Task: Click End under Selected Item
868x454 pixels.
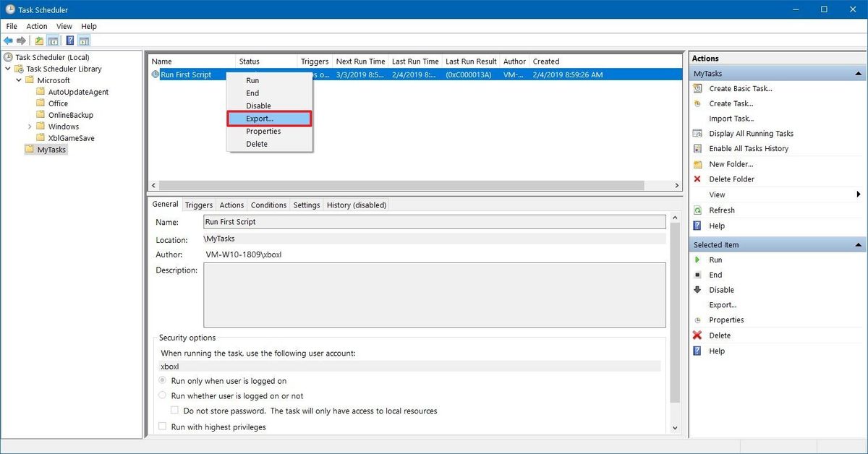Action: (x=715, y=274)
